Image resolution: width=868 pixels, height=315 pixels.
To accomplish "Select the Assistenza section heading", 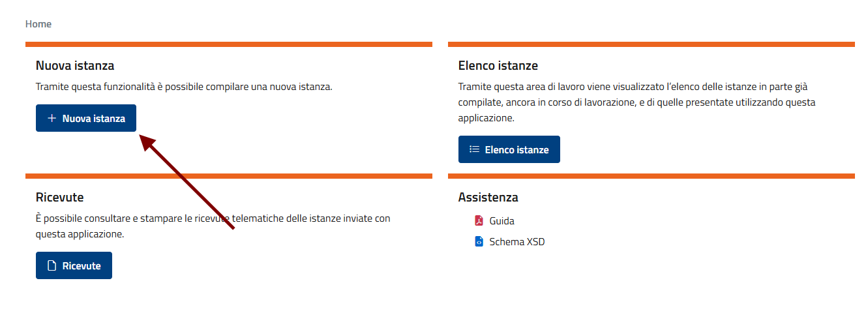I will (488, 197).
